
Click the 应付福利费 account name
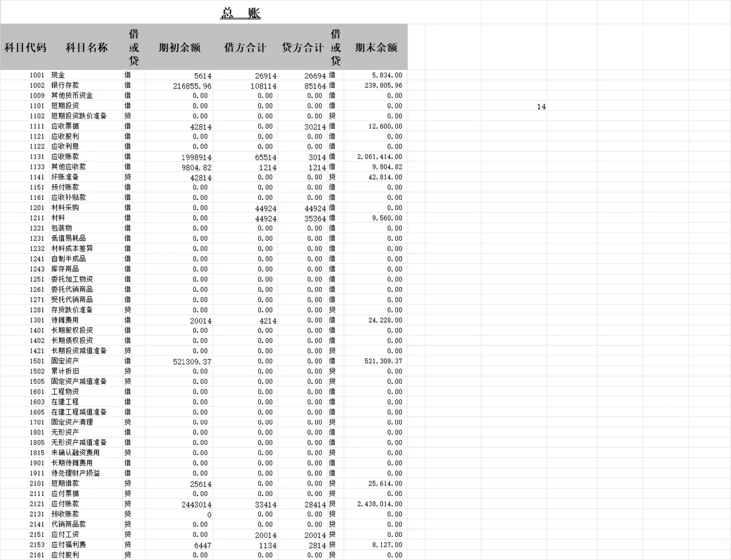[68, 545]
